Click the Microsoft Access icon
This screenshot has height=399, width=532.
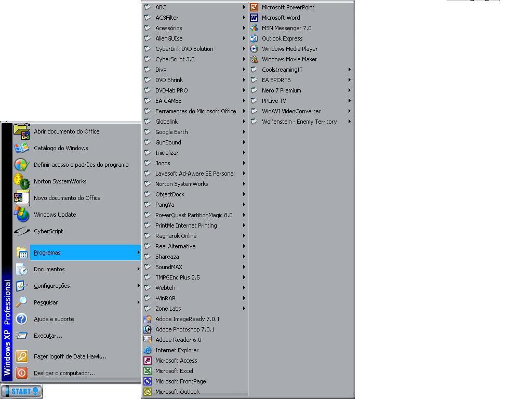148,361
